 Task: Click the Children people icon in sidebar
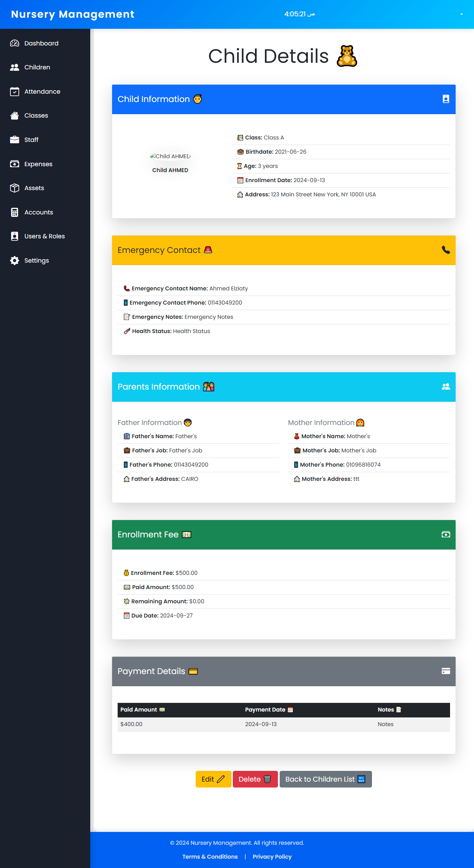tap(15, 67)
